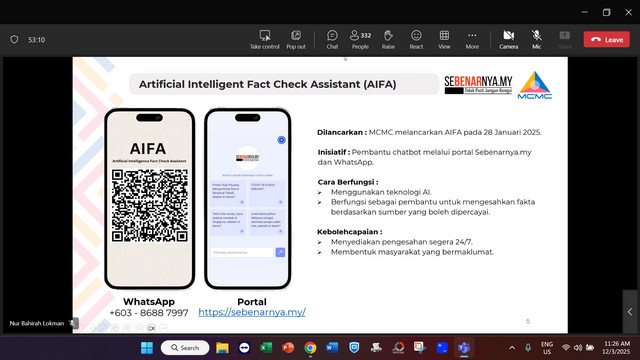
Task: Open the React emoji menu
Action: click(x=416, y=40)
